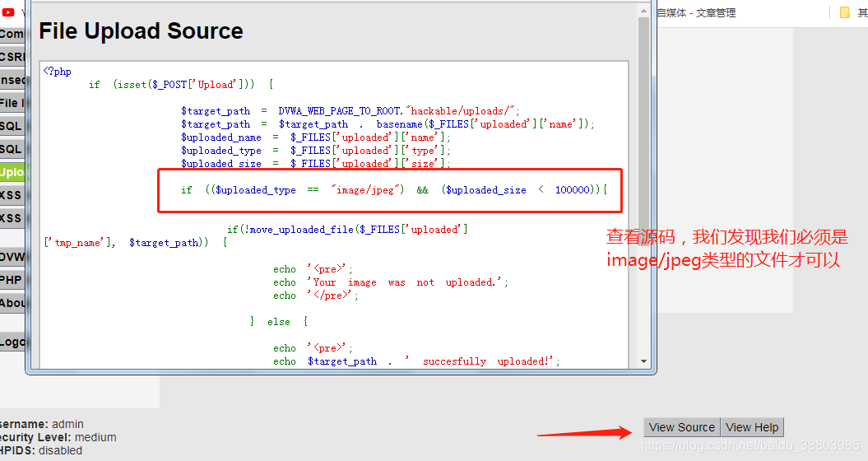Click the DVWA_WEB_PAGE_TO_ROOT target_path line
Screen dimensions: 868x461
(x=350, y=111)
